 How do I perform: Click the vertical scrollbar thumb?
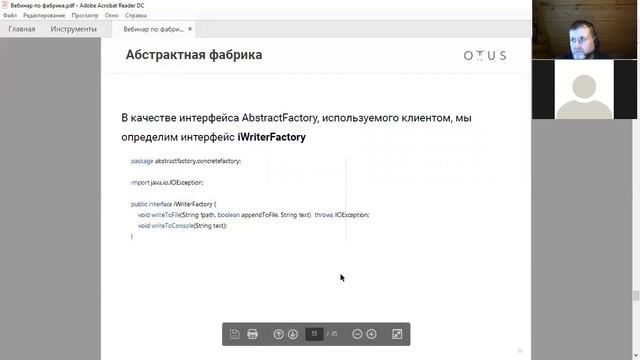click(636, 296)
